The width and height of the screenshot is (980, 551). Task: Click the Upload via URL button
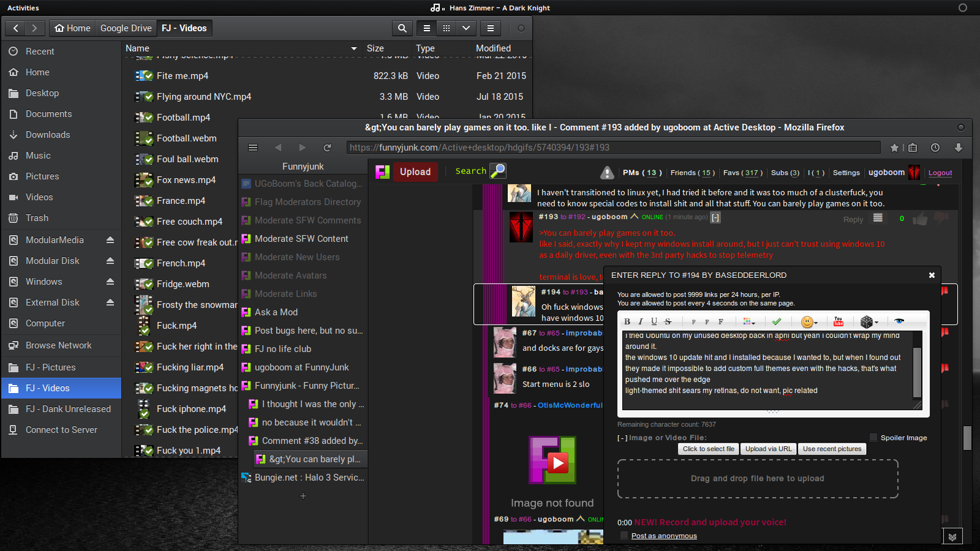pos(768,449)
